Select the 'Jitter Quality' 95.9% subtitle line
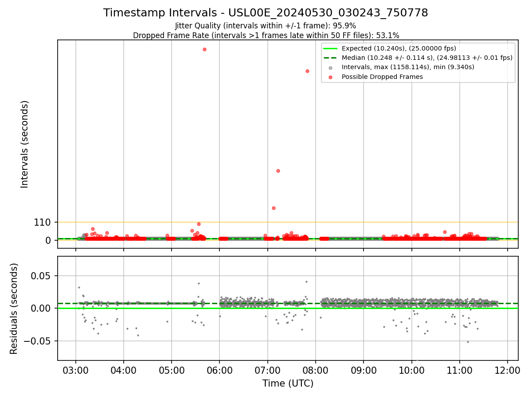 266,26
